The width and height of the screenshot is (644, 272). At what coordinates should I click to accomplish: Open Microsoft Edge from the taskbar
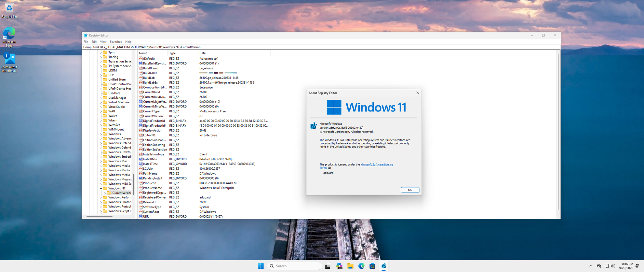361,266
